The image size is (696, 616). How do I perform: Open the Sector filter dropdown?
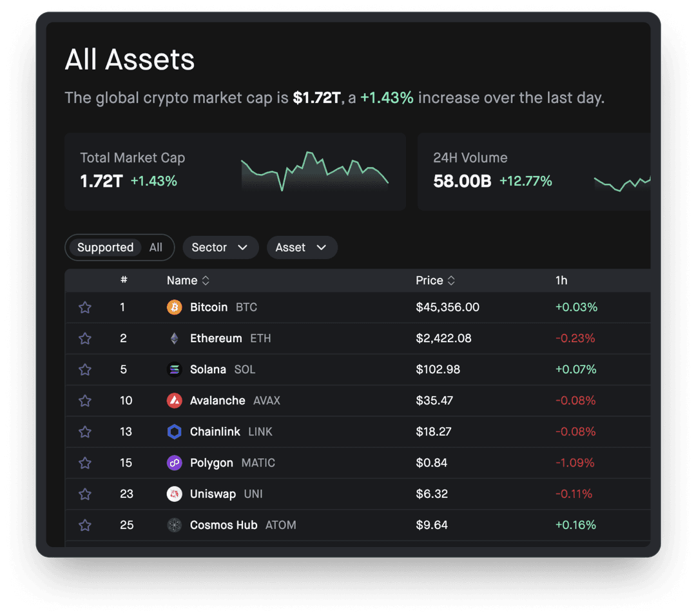pyautogui.click(x=220, y=247)
